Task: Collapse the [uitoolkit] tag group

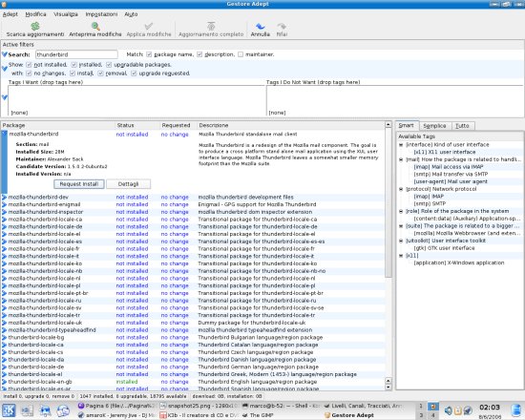Action: (x=401, y=241)
